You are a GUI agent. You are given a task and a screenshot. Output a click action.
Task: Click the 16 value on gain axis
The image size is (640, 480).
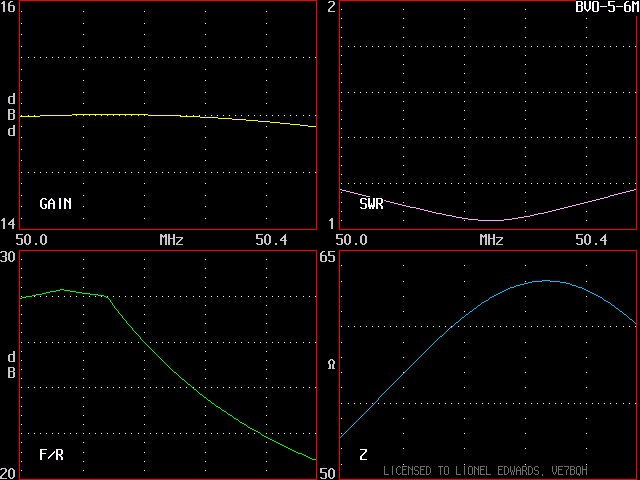pos(8,8)
